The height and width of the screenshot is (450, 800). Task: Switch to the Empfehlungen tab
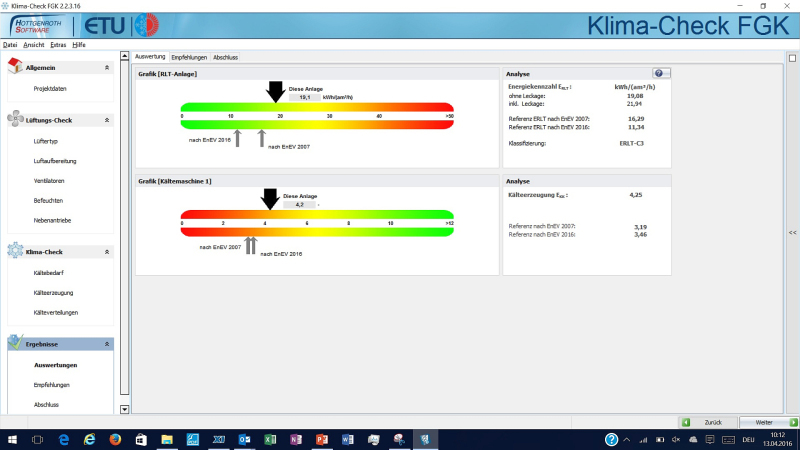[x=189, y=57]
